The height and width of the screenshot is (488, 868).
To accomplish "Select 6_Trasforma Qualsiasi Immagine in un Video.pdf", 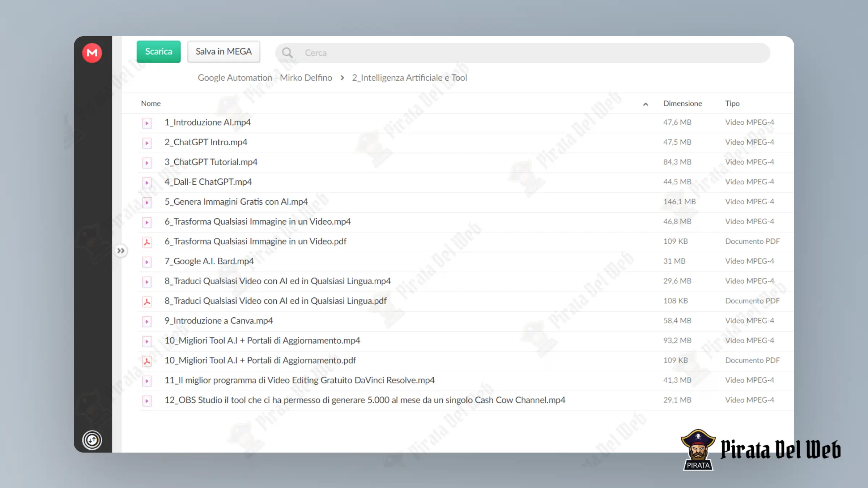I will click(x=255, y=241).
